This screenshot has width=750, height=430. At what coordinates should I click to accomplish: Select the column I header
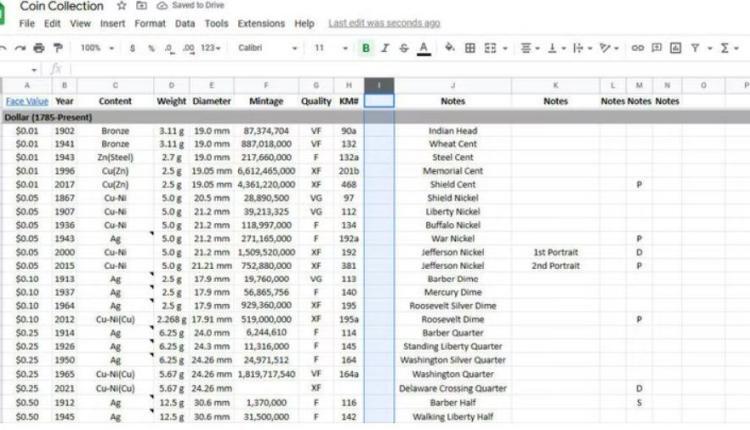tap(379, 86)
